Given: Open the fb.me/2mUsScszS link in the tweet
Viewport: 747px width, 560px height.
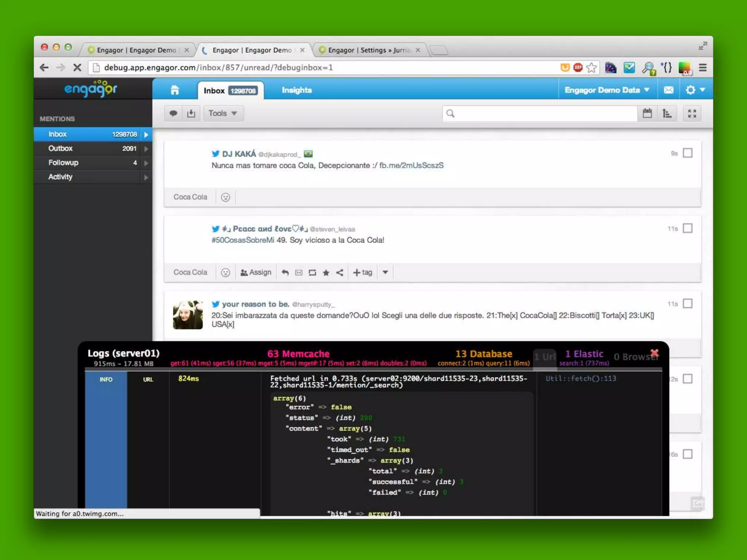Looking at the screenshot, I should pyautogui.click(x=411, y=166).
